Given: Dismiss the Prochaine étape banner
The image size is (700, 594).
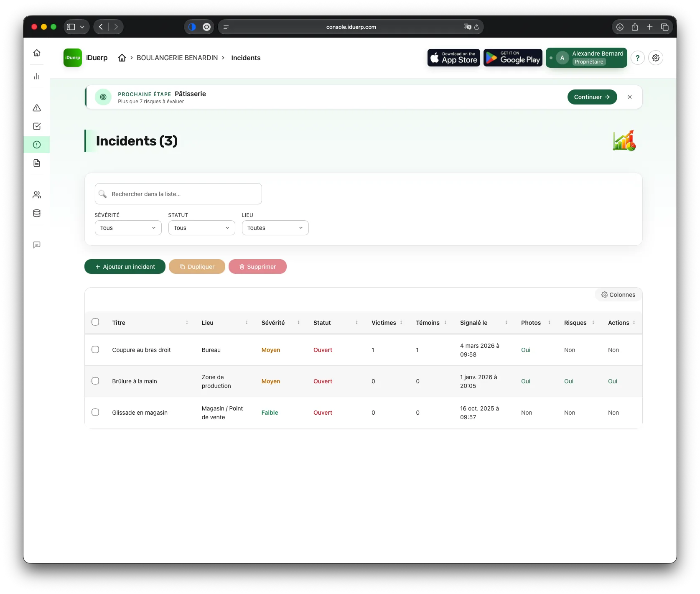Looking at the screenshot, I should point(629,97).
